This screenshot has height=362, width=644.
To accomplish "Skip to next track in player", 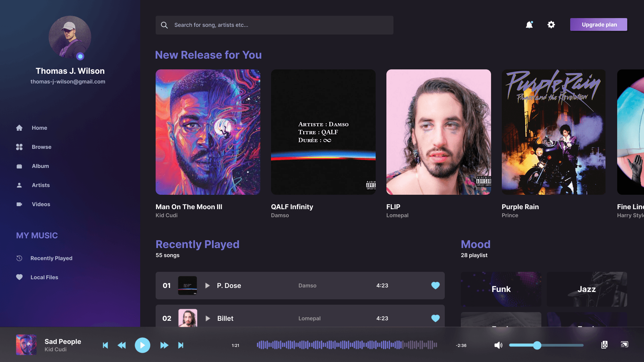I will pos(181,345).
